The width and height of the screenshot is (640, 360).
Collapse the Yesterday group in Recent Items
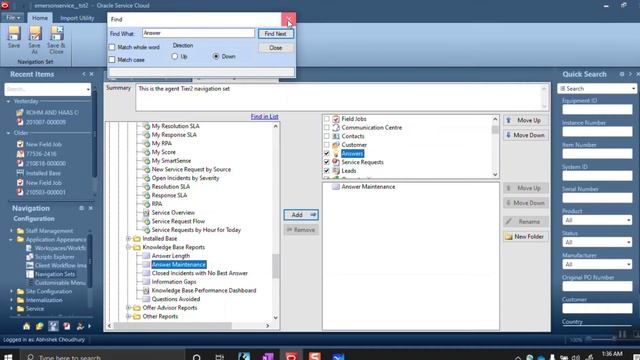tap(9, 101)
